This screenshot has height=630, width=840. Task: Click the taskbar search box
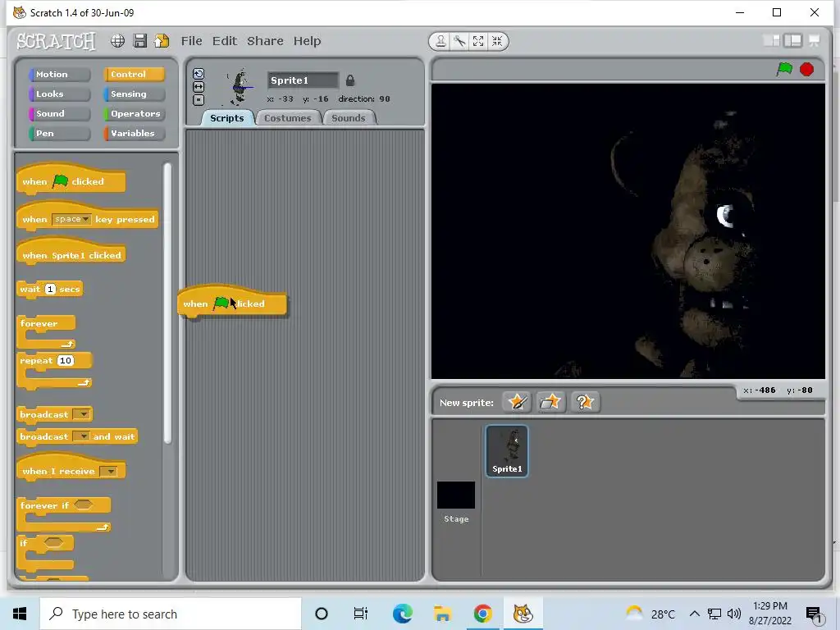171,614
